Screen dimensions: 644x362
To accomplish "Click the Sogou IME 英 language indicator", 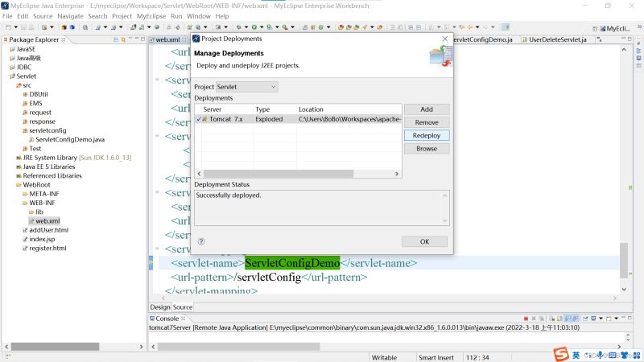I will tap(576, 355).
